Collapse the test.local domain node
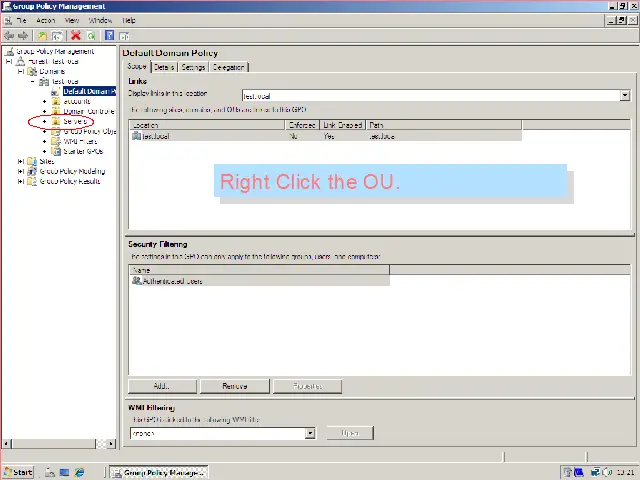Screen dimensions: 640x480 [x=33, y=82]
